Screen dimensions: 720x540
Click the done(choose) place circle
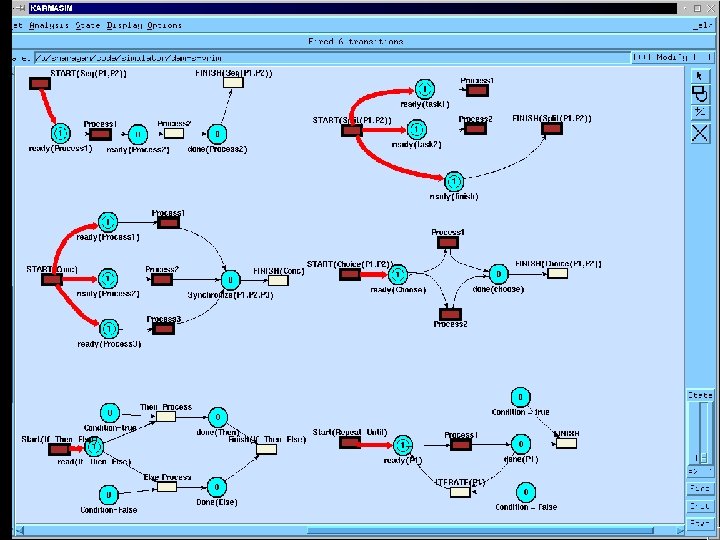coord(499,274)
